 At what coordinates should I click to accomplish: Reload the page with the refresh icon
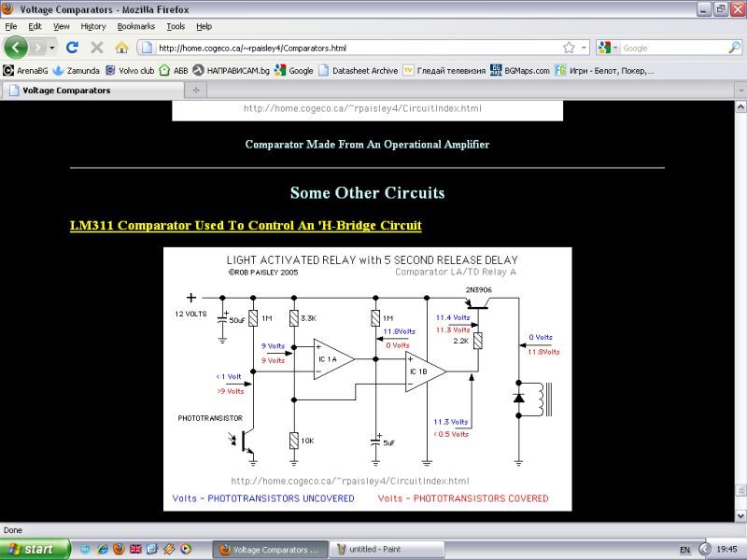[72, 48]
